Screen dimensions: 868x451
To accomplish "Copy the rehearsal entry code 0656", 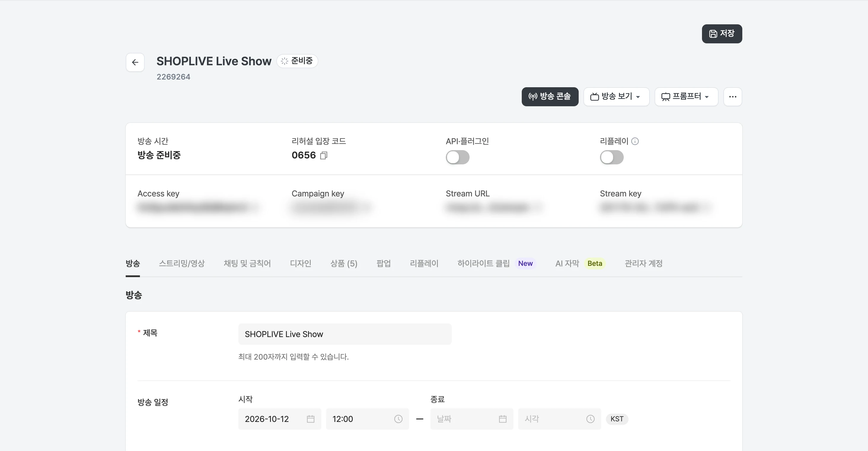I will (x=323, y=155).
